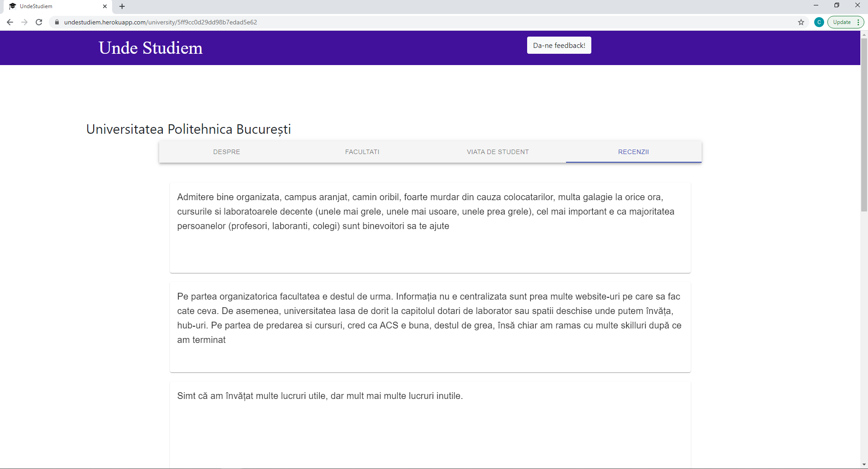Go home via Unde Studiem logo
This screenshot has width=868, height=469.
click(x=151, y=48)
